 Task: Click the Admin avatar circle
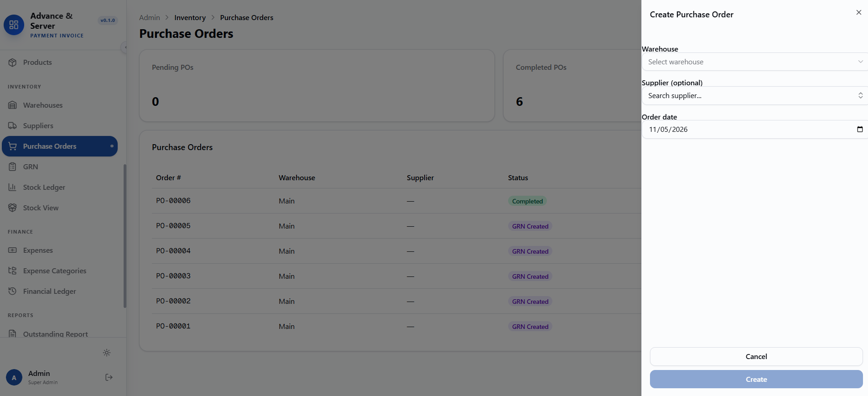click(x=14, y=378)
